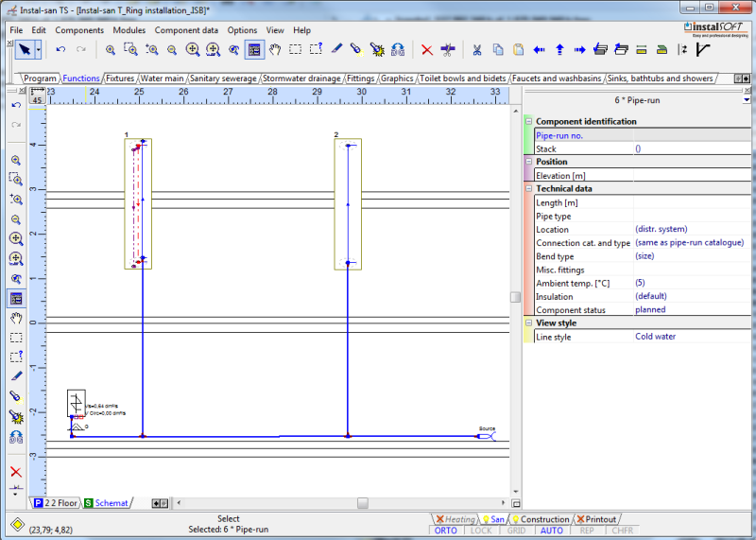Click the scale box showing 45
This screenshot has height=540, width=756.
(x=37, y=96)
